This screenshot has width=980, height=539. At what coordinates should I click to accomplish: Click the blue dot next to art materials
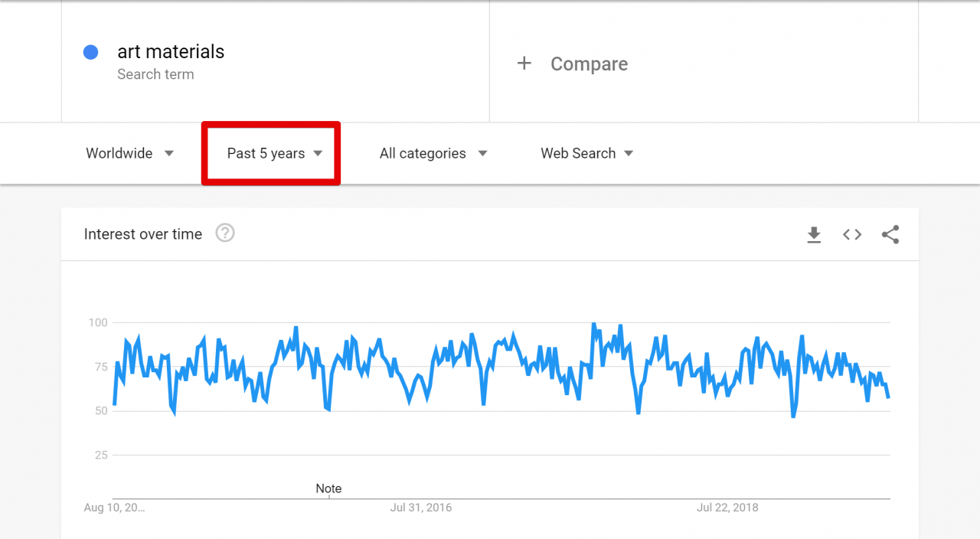pos(91,52)
